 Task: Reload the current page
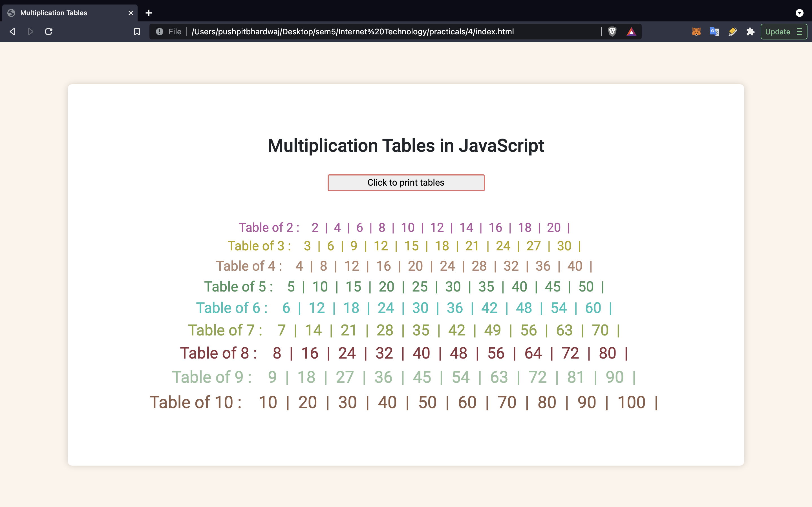49,32
